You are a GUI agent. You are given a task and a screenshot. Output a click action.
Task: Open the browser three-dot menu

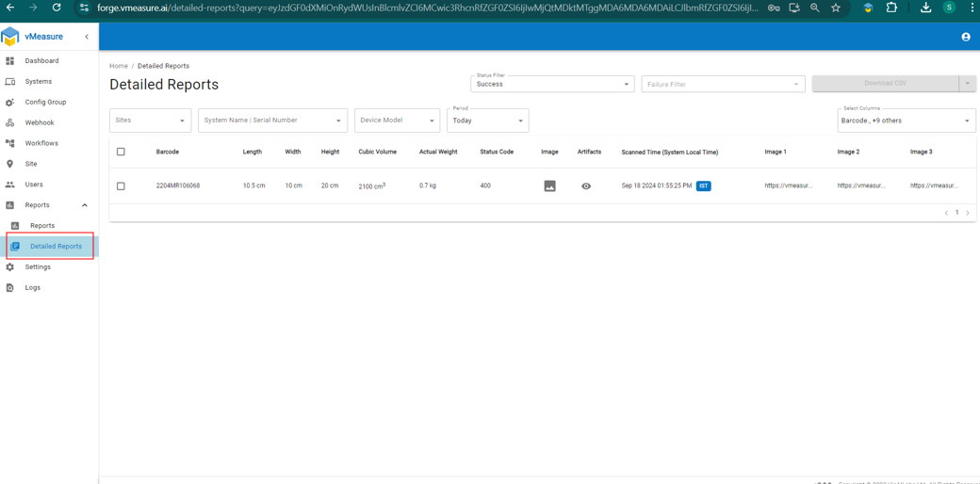tap(973, 8)
